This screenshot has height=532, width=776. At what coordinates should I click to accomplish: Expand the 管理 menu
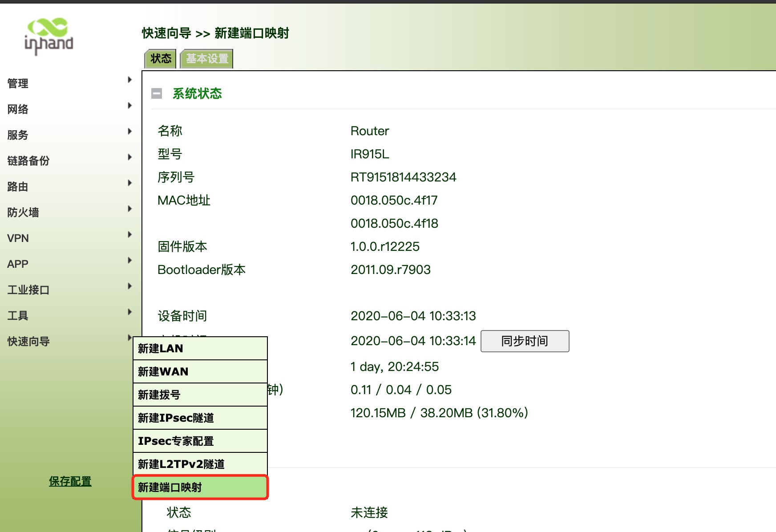[18, 83]
